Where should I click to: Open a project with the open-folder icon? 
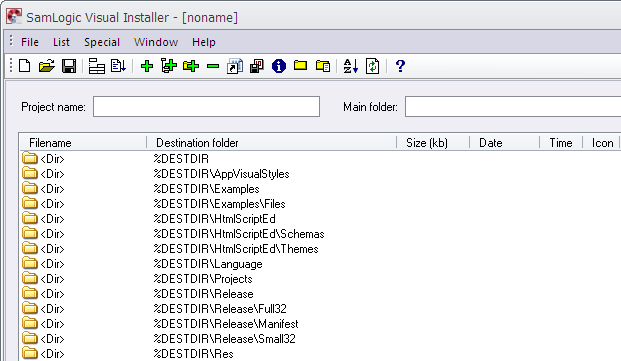point(47,66)
